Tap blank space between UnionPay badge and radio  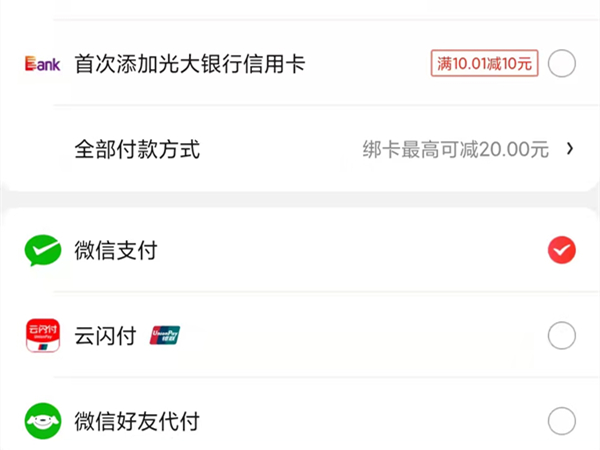pyautogui.click(x=360, y=335)
